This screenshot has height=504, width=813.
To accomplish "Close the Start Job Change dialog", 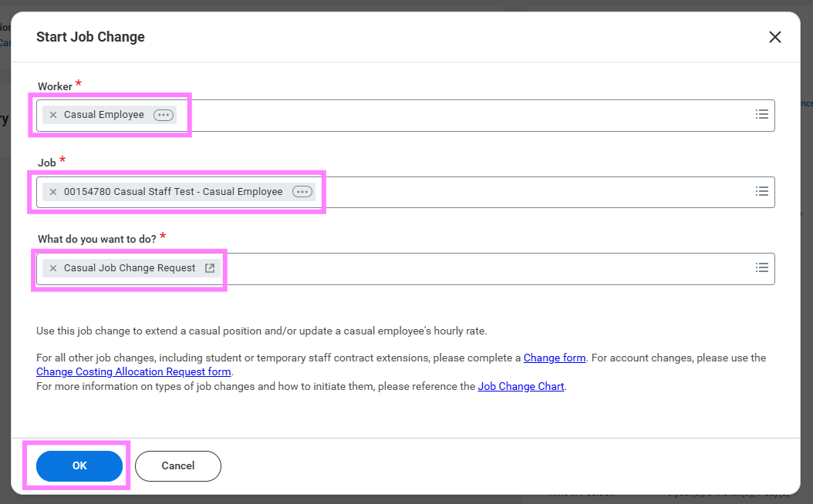I will tap(774, 36).
